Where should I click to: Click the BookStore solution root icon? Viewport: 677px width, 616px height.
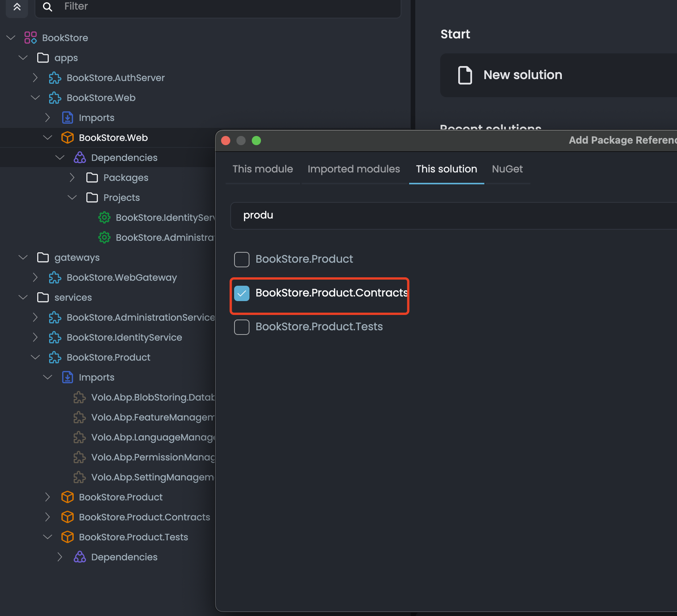click(x=30, y=38)
